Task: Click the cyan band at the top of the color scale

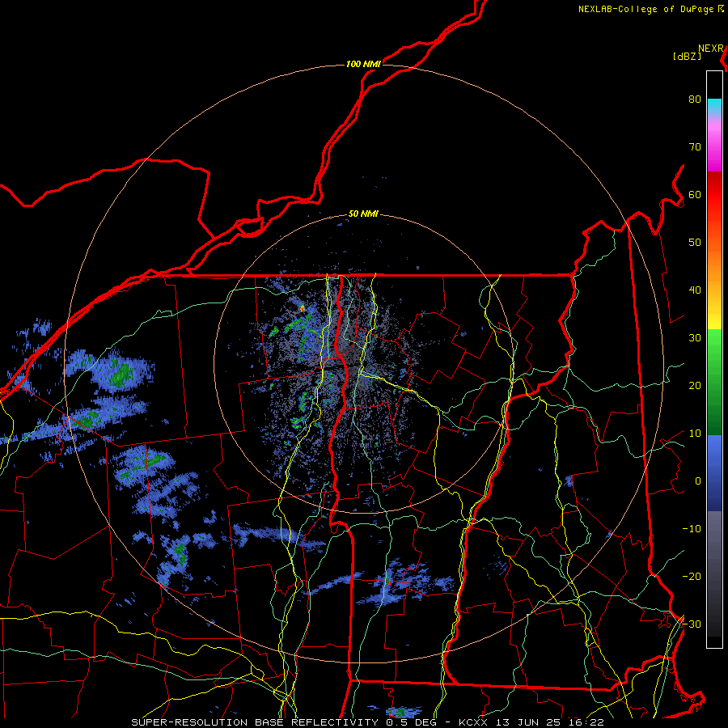Action: point(714,107)
